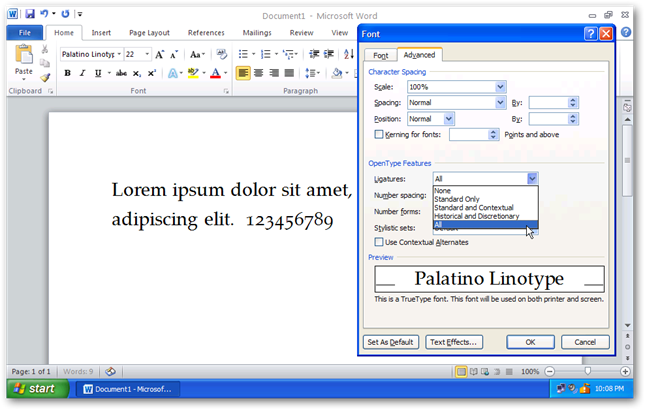Open the Windows start menu
Screen dimensions: 645x410
tap(37, 389)
